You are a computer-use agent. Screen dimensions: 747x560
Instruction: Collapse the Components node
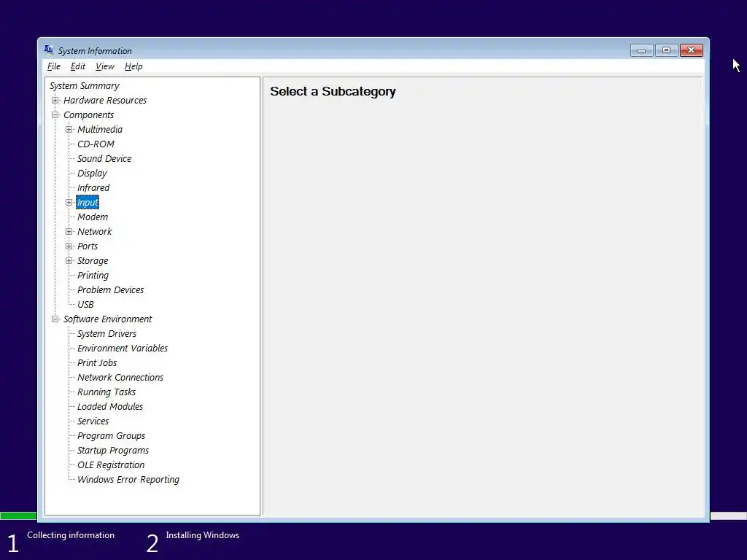pyautogui.click(x=55, y=114)
